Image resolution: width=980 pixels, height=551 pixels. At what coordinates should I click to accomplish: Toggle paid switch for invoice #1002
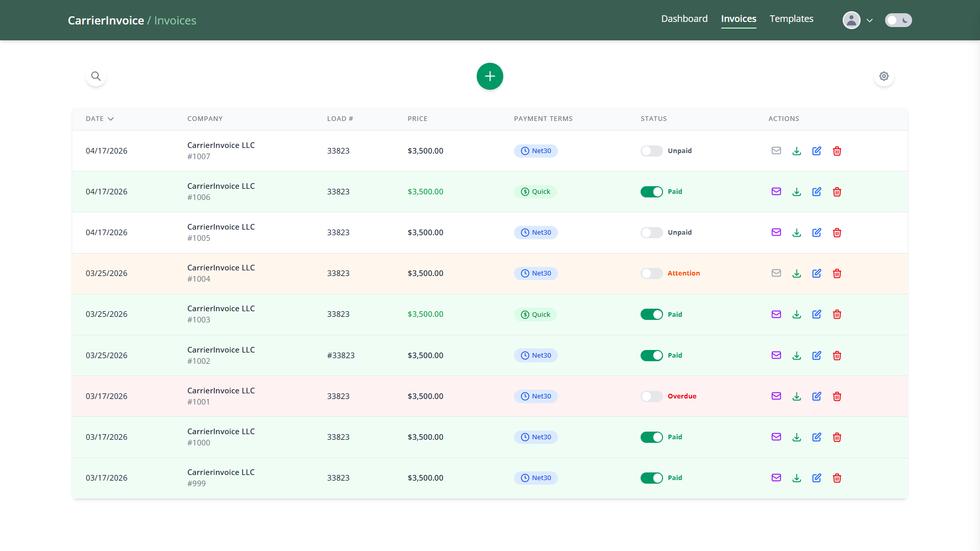coord(652,356)
